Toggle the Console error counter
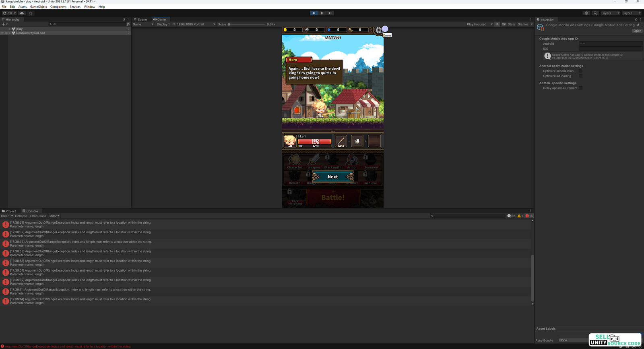This screenshot has width=644, height=349. (529, 216)
